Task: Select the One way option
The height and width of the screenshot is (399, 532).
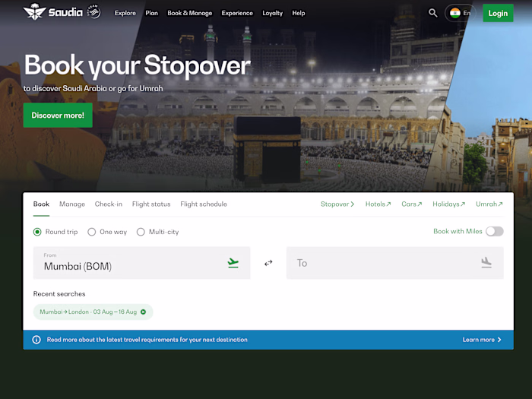Action: click(x=107, y=232)
